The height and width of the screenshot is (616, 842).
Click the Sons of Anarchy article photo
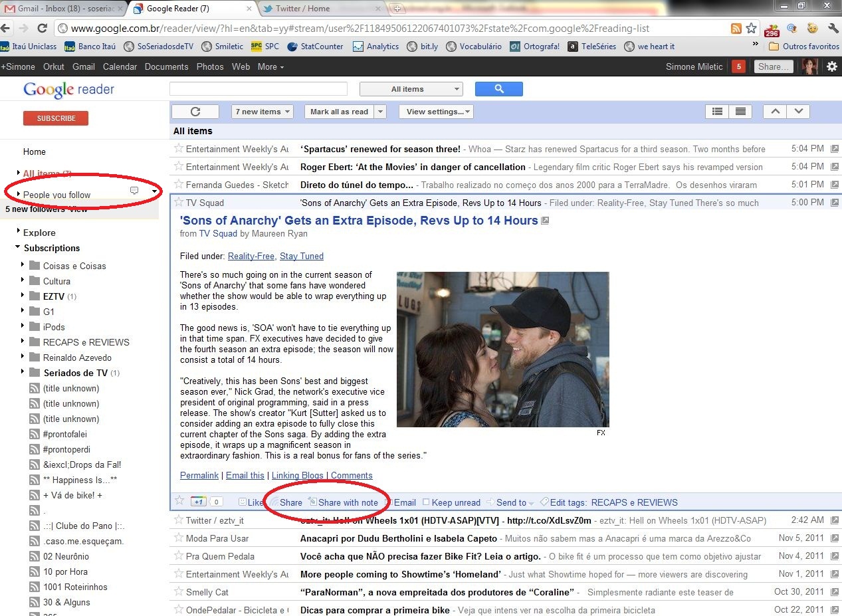pos(503,349)
